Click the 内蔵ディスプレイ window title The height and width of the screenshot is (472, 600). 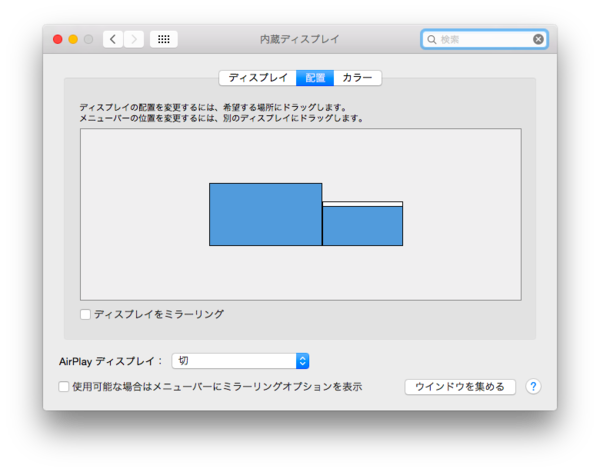tap(300, 39)
